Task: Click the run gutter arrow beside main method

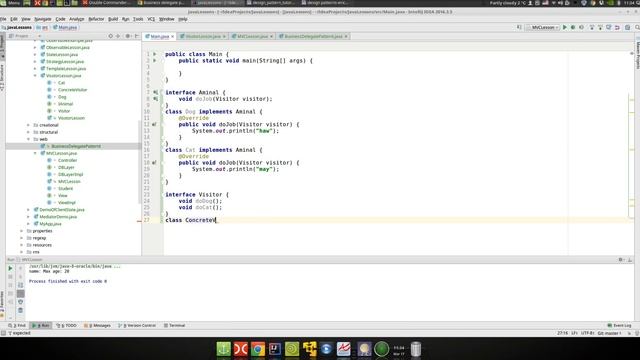Action: pyautogui.click(x=155, y=60)
